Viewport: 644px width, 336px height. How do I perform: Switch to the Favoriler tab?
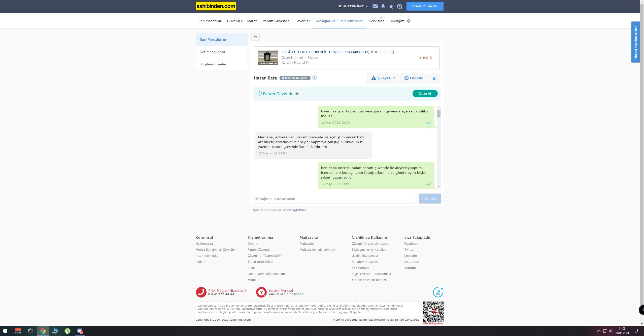[302, 21]
